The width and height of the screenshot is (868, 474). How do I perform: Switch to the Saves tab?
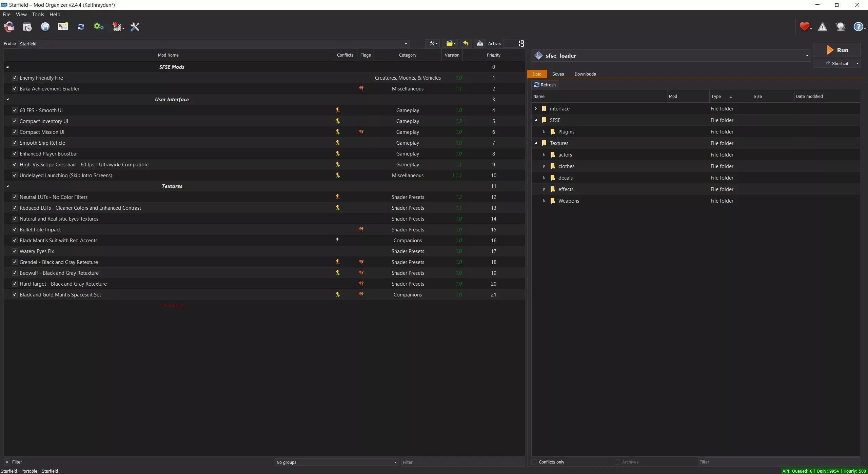tap(558, 74)
